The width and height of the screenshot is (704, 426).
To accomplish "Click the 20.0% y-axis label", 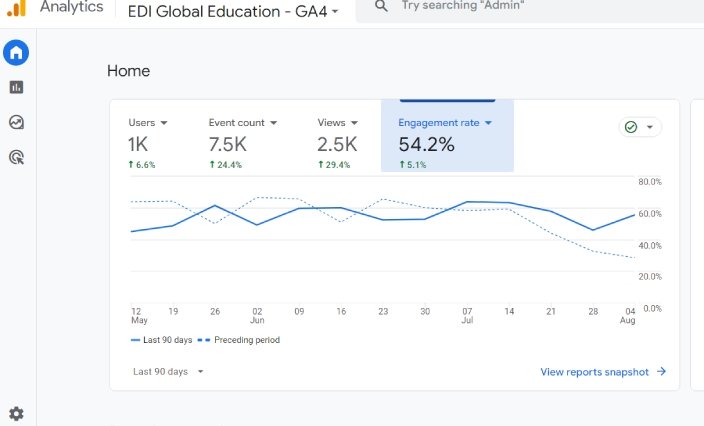I will click(650, 277).
